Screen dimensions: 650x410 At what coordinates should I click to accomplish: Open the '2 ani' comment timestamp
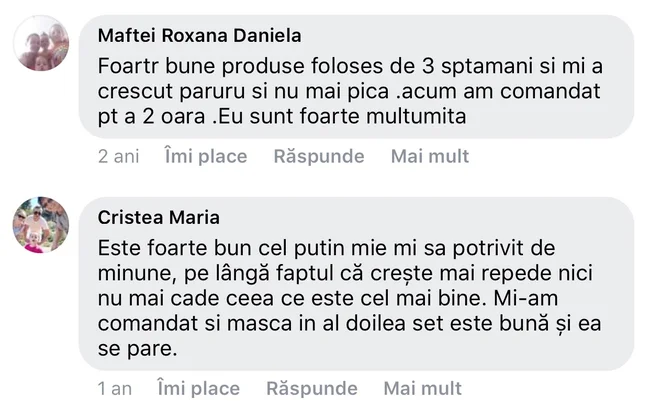click(x=118, y=156)
